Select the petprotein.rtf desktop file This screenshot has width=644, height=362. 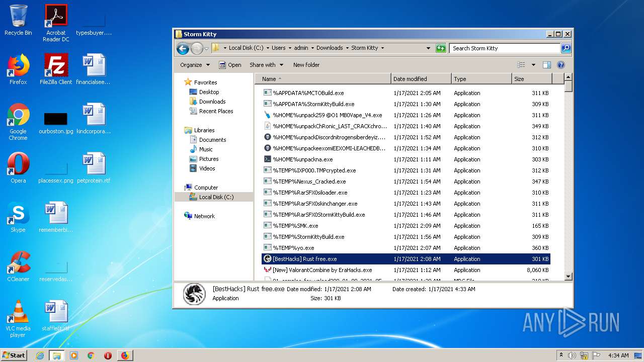pos(94,168)
